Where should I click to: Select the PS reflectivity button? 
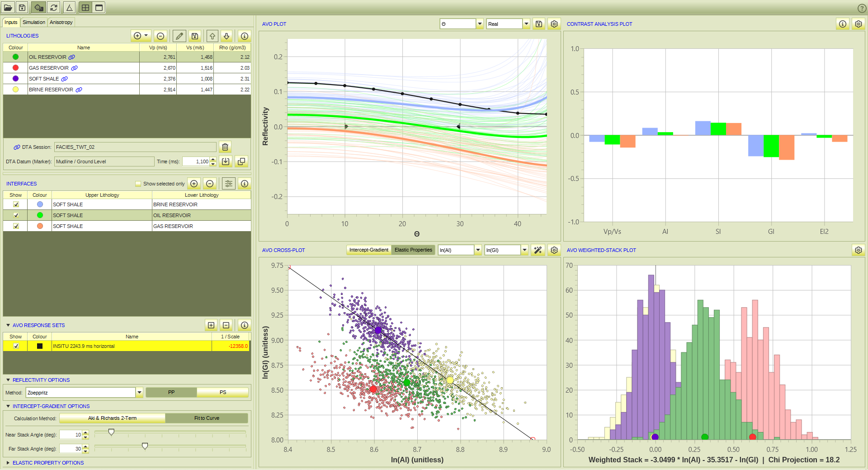(222, 392)
